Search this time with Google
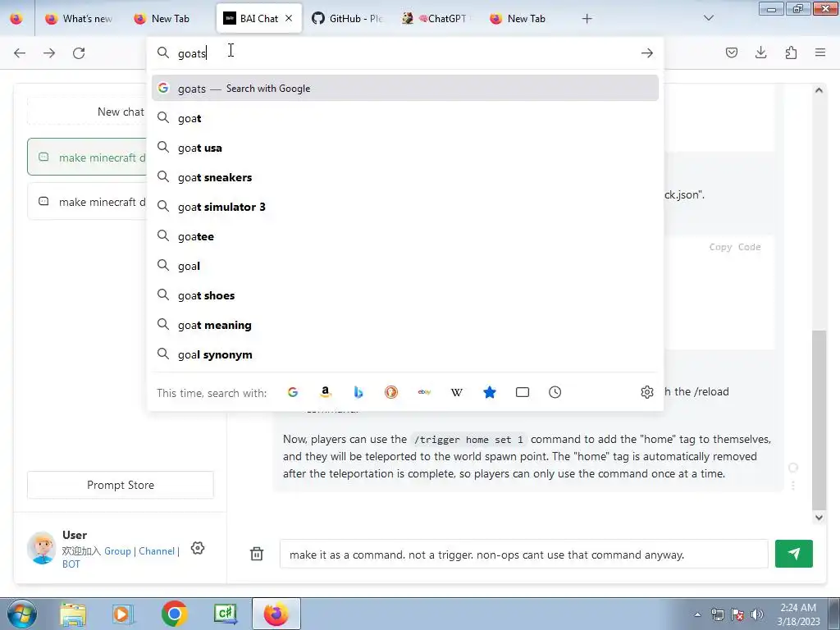Image resolution: width=840 pixels, height=630 pixels. (x=293, y=392)
